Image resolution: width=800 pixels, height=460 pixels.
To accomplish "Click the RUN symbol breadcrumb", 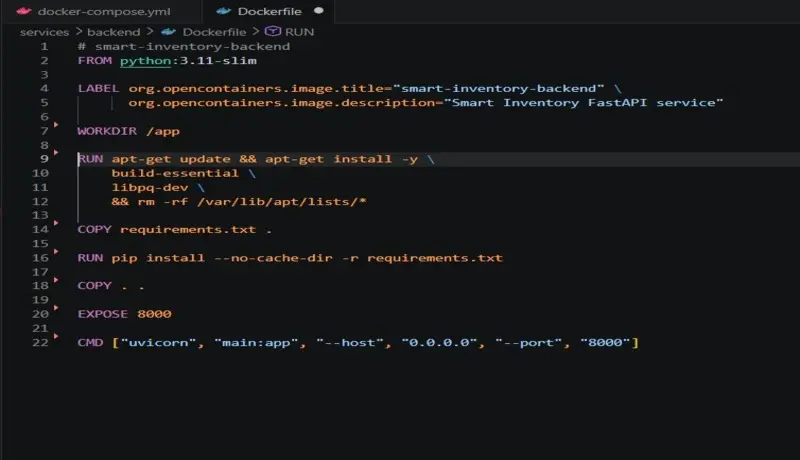I will (x=299, y=32).
